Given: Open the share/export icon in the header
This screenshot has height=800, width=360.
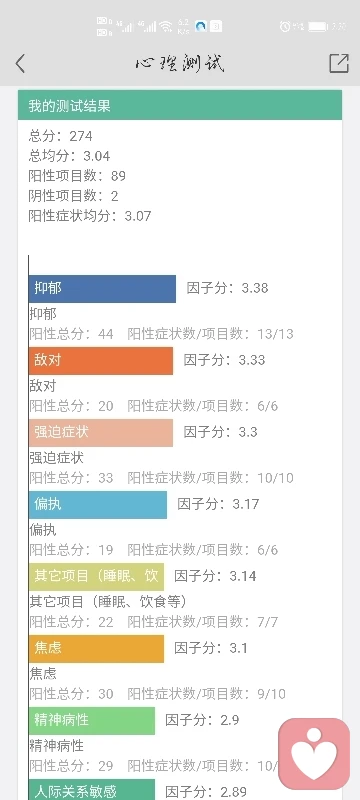Looking at the screenshot, I should [339, 63].
